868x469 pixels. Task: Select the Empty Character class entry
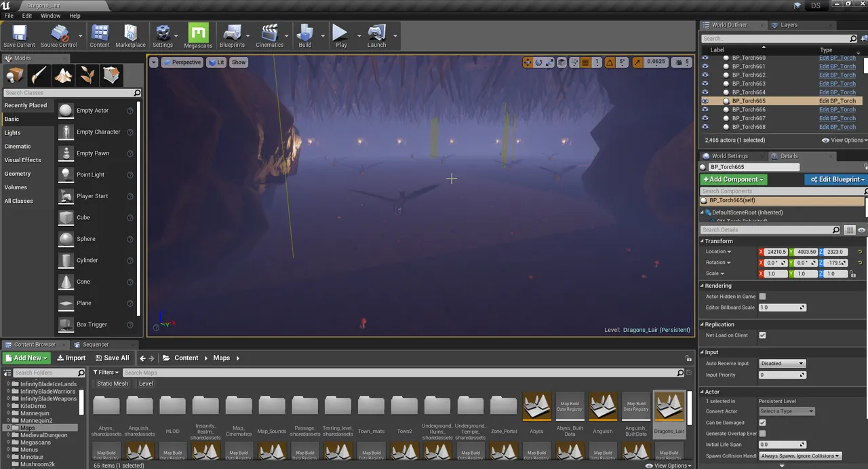(x=98, y=132)
